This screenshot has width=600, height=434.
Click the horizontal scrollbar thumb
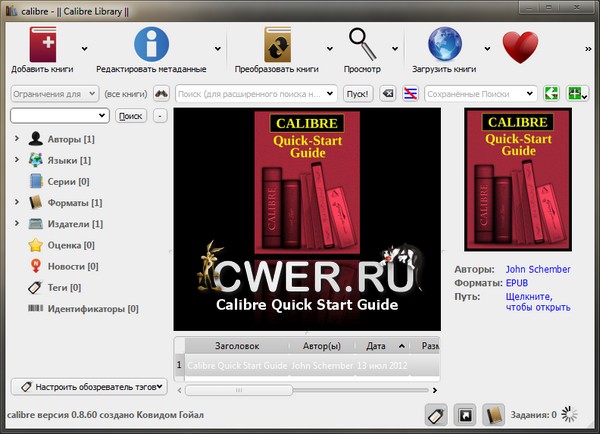(x=239, y=390)
